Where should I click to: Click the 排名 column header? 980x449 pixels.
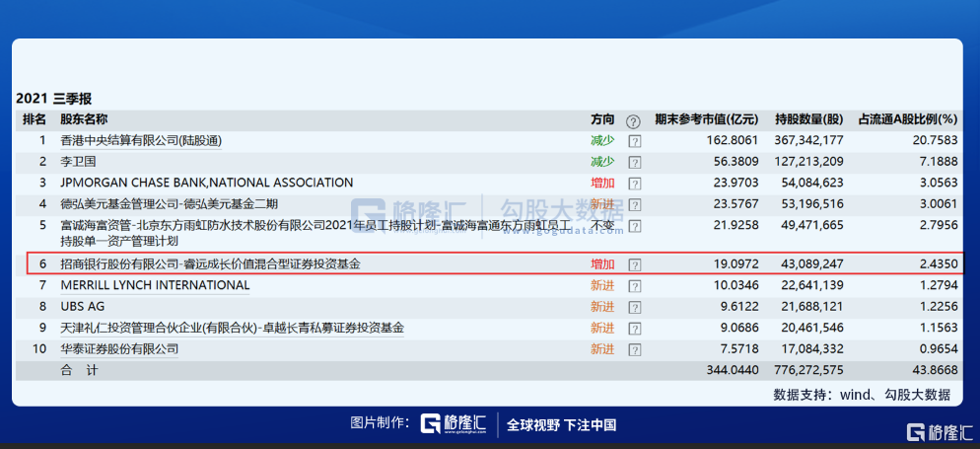pyautogui.click(x=35, y=118)
